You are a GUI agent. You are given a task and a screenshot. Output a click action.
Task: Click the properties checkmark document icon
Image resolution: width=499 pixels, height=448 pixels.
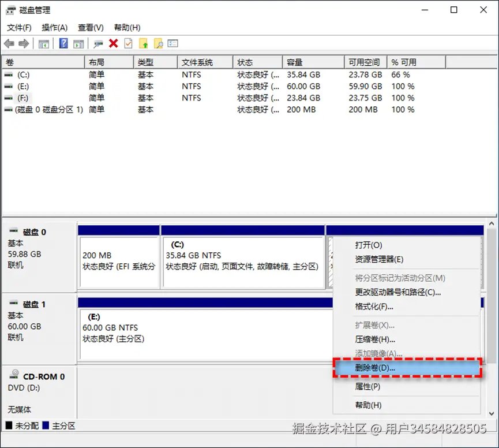pyautogui.click(x=128, y=43)
